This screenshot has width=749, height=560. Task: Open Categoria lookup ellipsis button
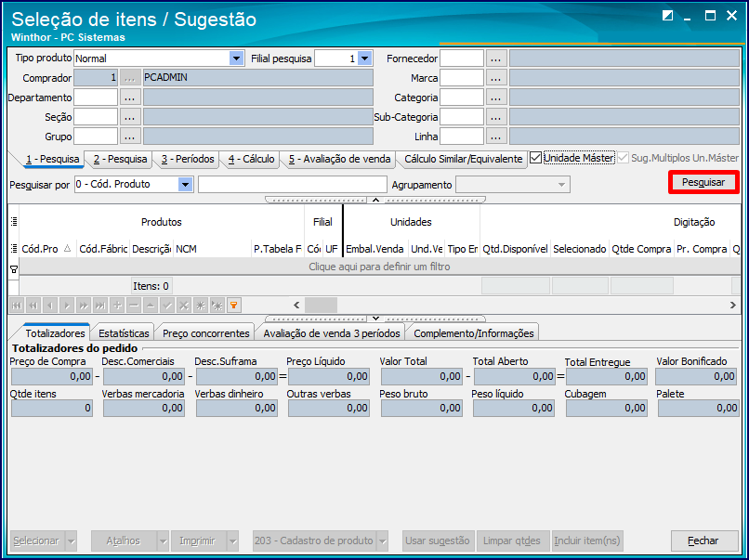tap(496, 98)
